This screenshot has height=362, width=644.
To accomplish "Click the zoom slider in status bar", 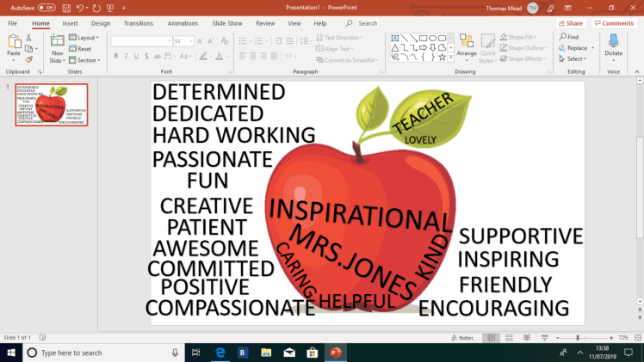I will pyautogui.click(x=577, y=338).
